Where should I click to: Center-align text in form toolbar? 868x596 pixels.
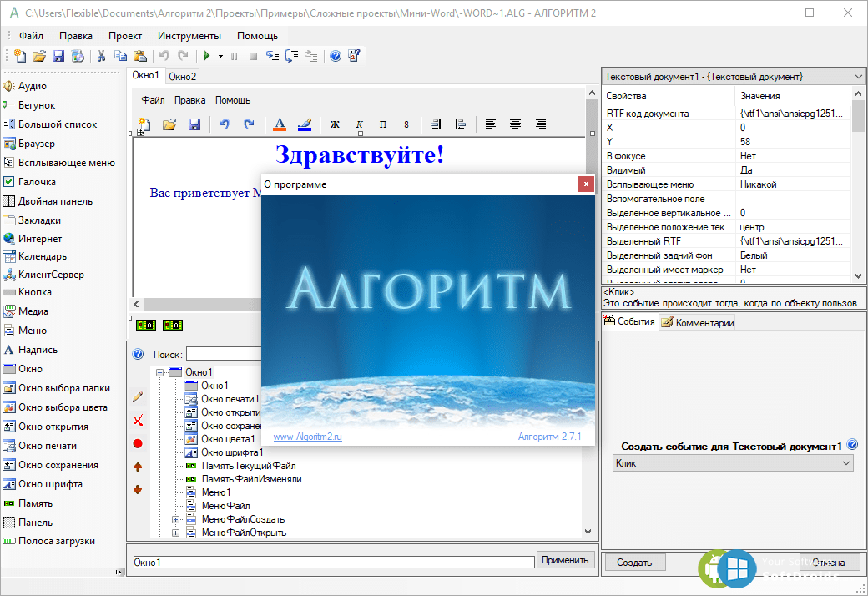click(516, 124)
